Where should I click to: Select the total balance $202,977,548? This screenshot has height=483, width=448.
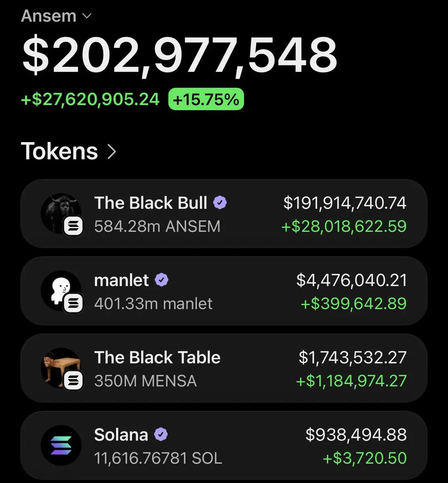[179, 55]
